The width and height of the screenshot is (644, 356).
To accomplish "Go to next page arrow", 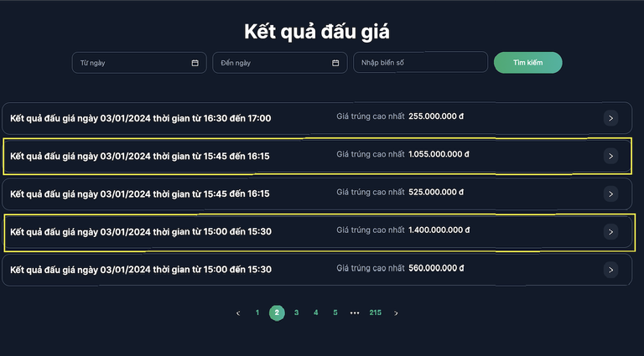I will (x=396, y=313).
